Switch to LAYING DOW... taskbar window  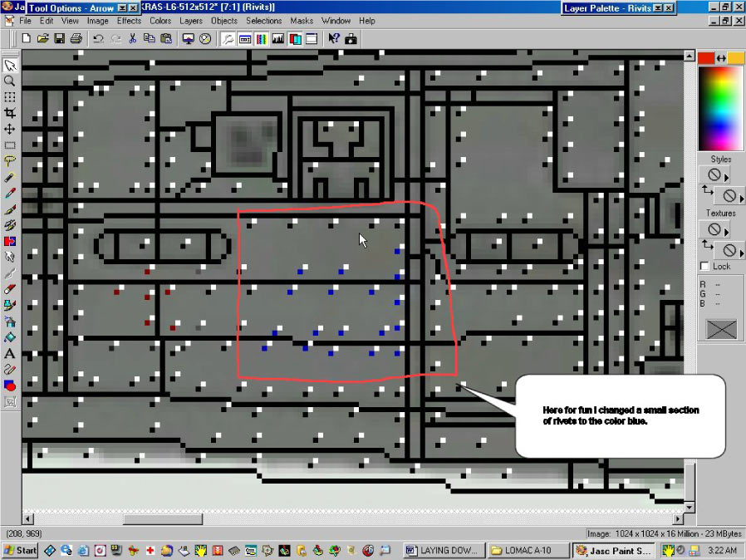click(444, 551)
